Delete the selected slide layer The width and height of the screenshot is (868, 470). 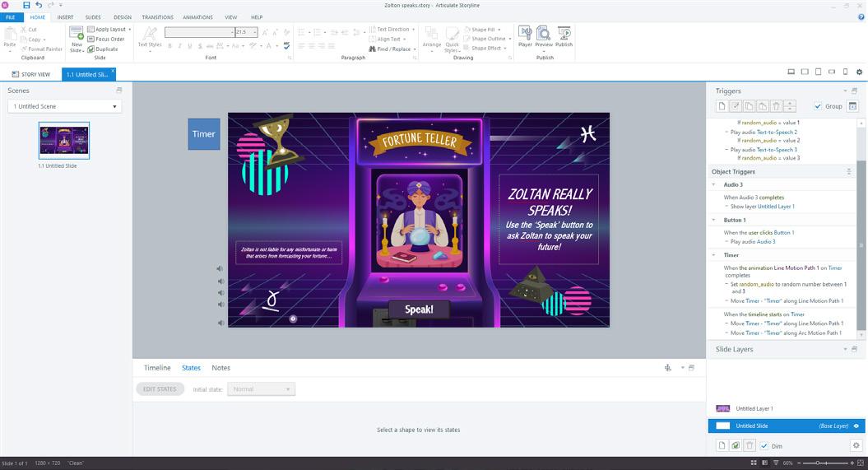pos(750,445)
